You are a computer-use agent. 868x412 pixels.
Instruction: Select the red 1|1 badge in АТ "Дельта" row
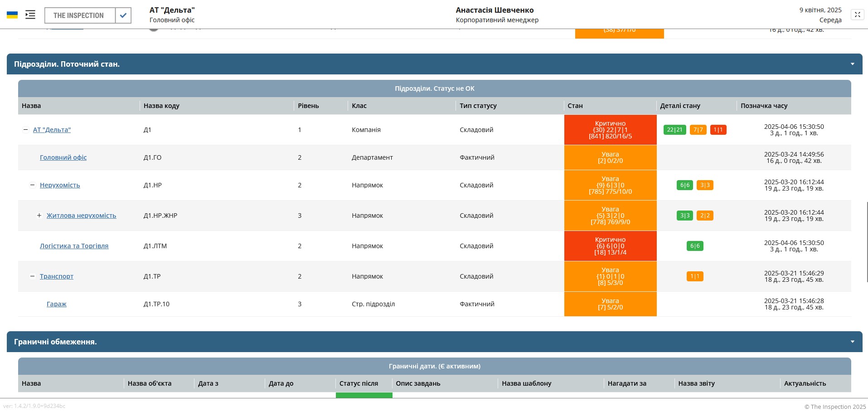(x=718, y=129)
